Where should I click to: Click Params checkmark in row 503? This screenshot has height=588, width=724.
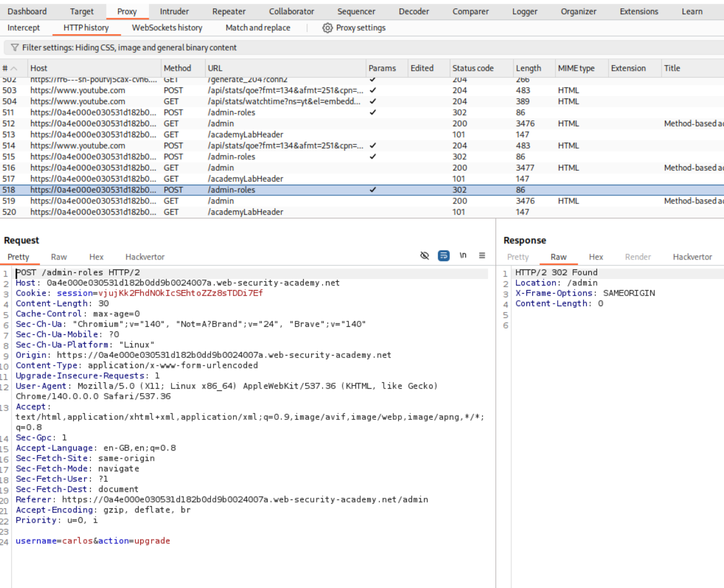pyautogui.click(x=373, y=90)
